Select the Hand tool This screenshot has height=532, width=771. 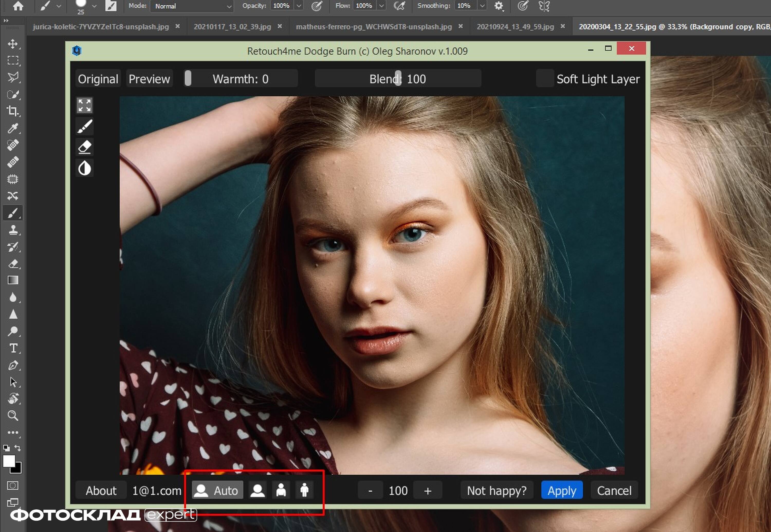click(x=13, y=399)
